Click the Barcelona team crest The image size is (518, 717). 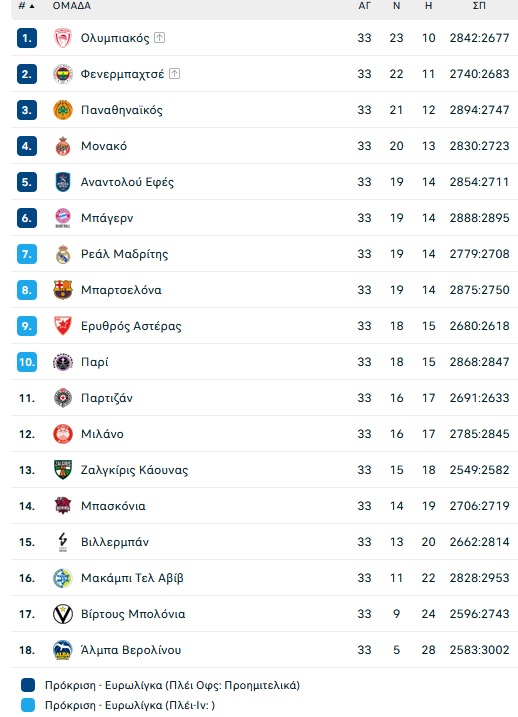pos(63,290)
